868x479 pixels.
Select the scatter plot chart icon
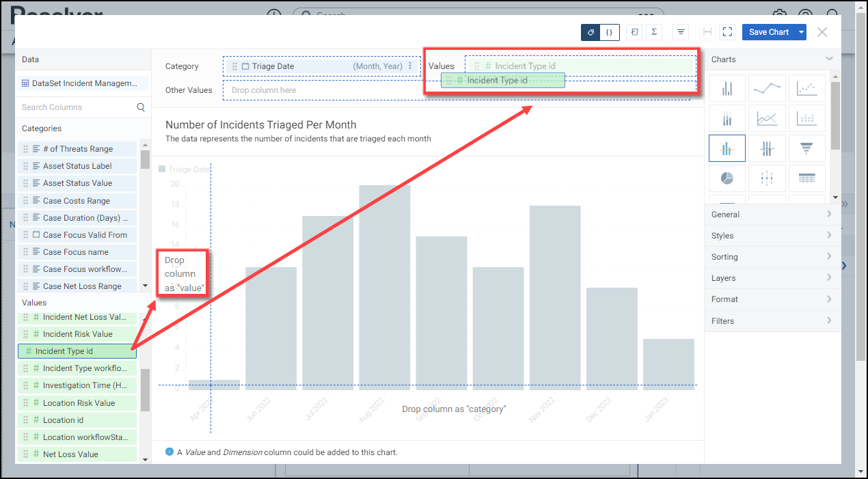click(x=806, y=88)
